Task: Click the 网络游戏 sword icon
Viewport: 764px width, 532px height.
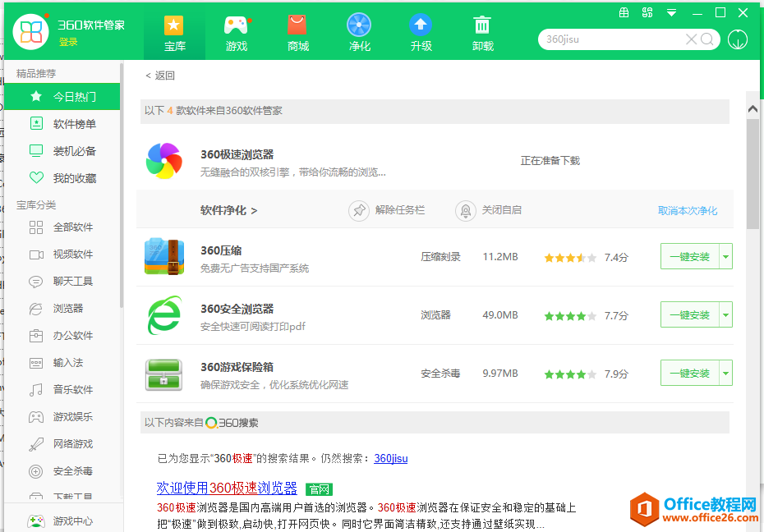Action: click(x=36, y=444)
